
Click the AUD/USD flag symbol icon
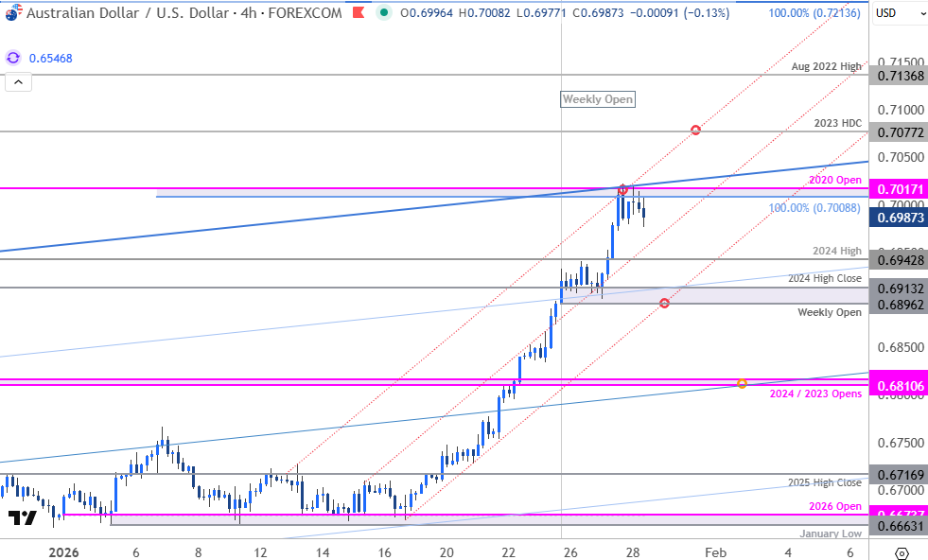11,12
